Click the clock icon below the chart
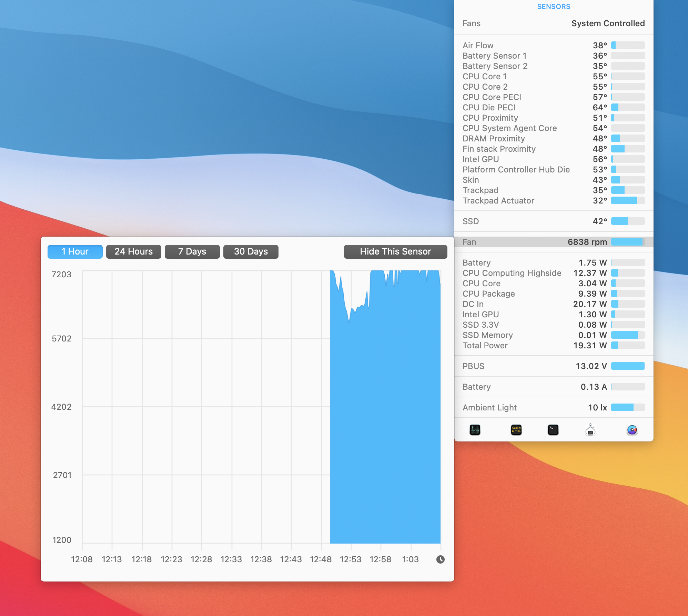The height and width of the screenshot is (616, 688). pyautogui.click(x=440, y=559)
